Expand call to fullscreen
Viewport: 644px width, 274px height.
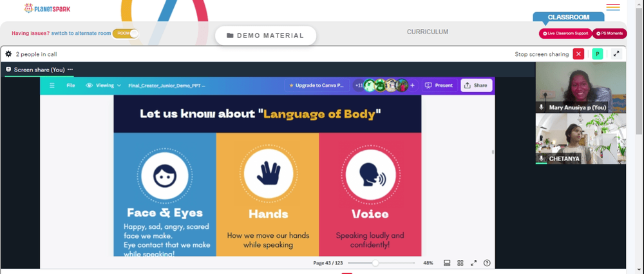(616, 54)
